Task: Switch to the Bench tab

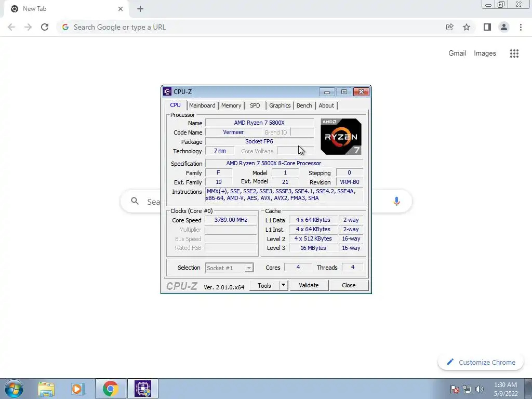Action: pos(304,105)
